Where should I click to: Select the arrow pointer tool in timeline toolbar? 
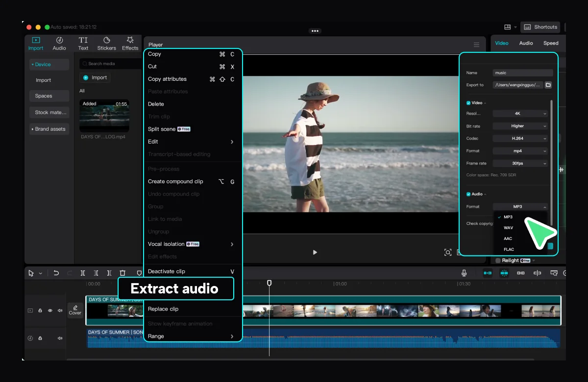point(31,273)
